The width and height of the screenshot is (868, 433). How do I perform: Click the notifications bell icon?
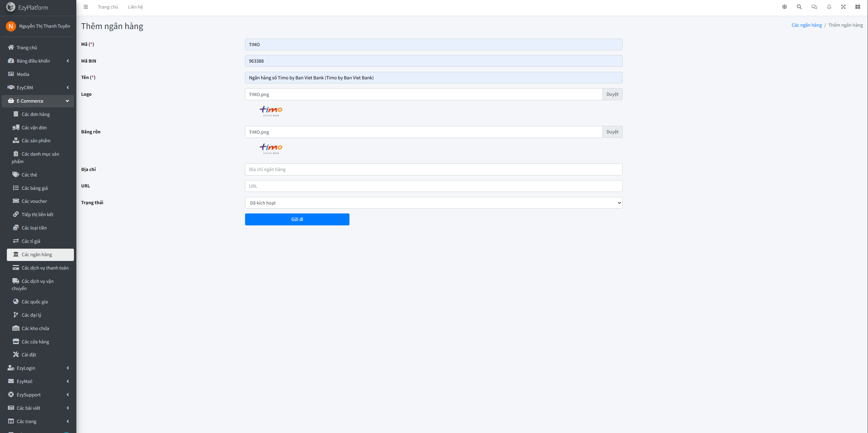[x=829, y=7]
